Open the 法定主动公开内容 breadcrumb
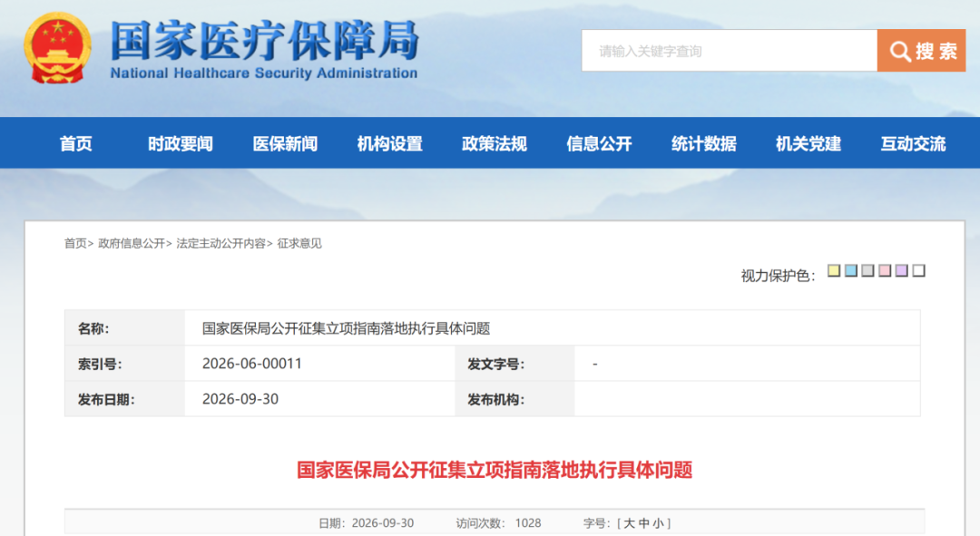The width and height of the screenshot is (980, 536). [x=221, y=243]
